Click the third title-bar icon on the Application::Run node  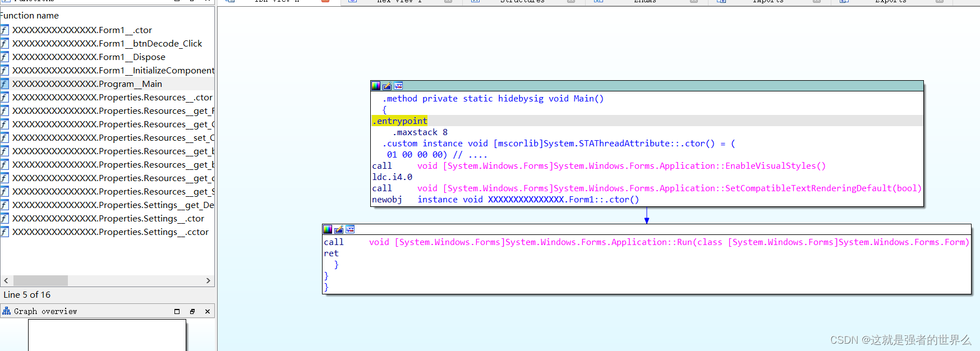(350, 229)
